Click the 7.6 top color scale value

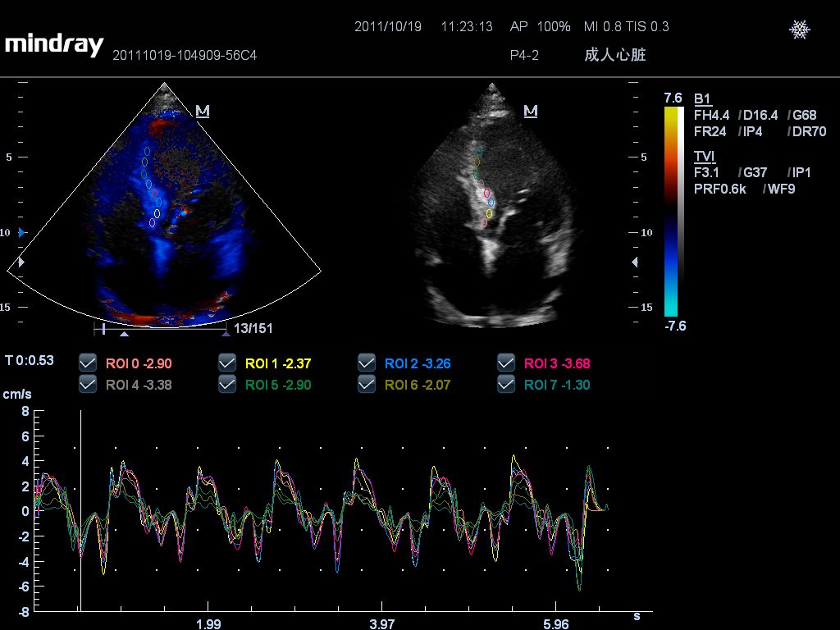pos(673,98)
